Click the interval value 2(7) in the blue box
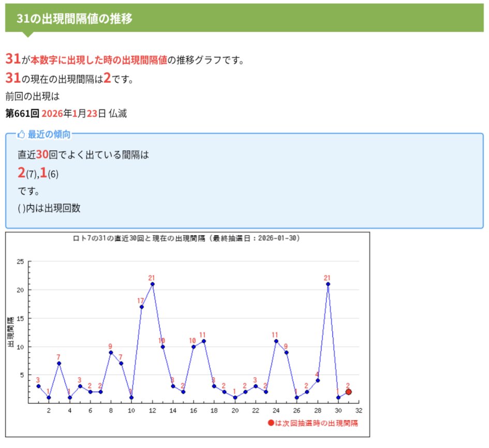 (x=27, y=172)
